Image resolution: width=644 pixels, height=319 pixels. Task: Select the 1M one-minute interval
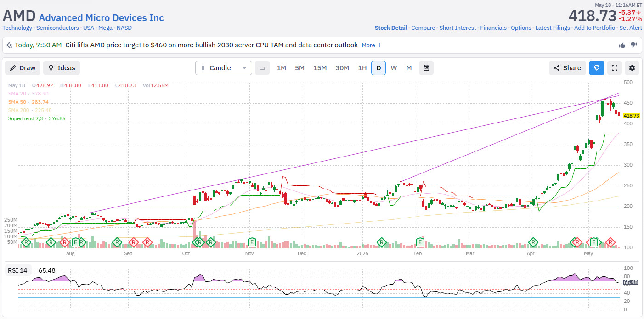point(281,68)
